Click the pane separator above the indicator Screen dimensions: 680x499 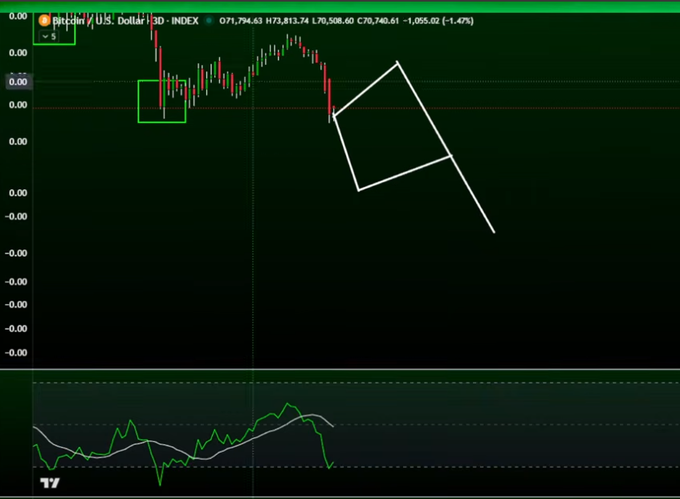pyautogui.click(x=340, y=369)
